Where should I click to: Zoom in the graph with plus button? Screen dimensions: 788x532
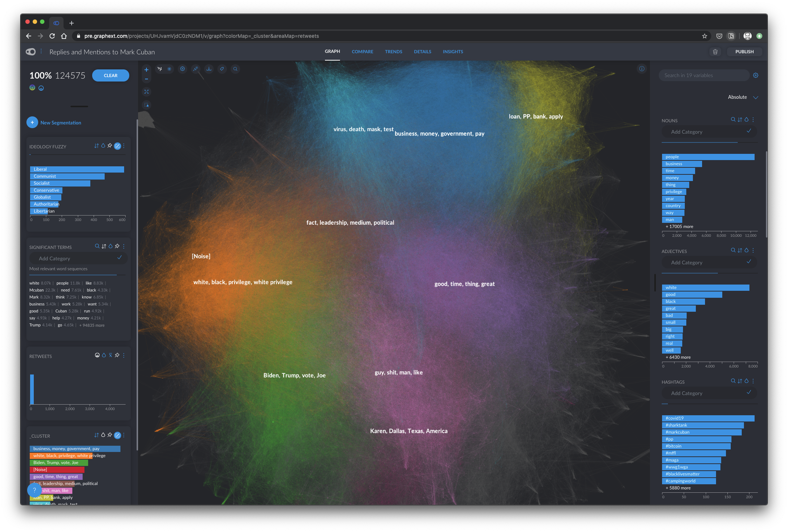(x=147, y=70)
